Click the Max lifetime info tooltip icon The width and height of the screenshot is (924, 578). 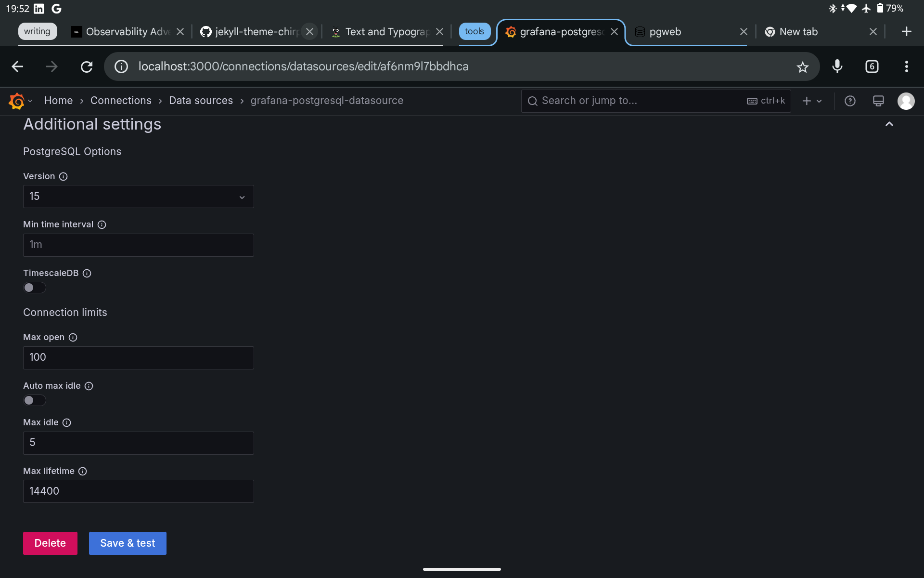tap(82, 471)
